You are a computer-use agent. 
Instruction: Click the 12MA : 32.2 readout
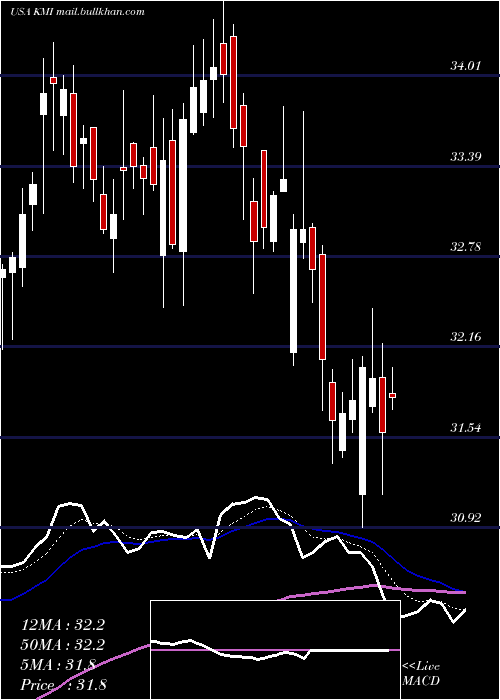(63, 625)
